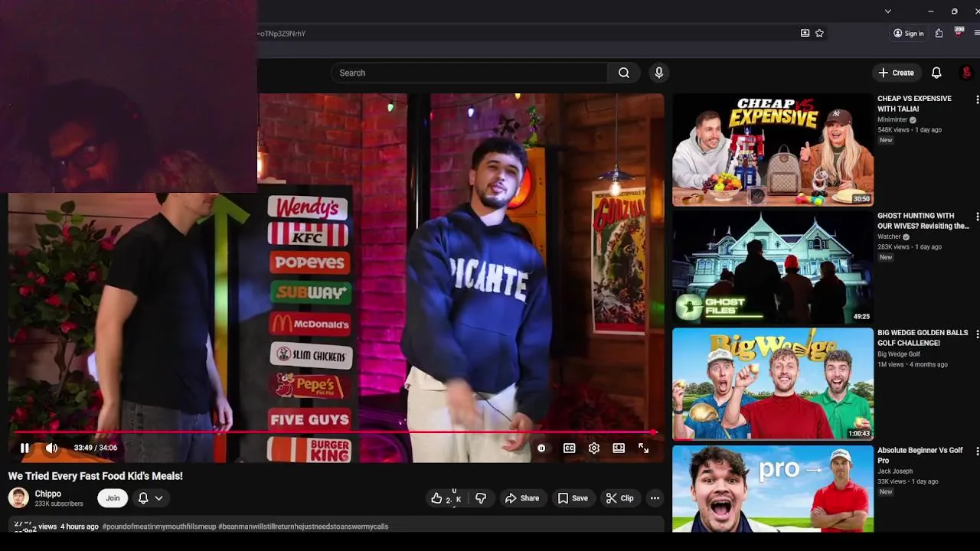Sign in to the browser account

(909, 34)
